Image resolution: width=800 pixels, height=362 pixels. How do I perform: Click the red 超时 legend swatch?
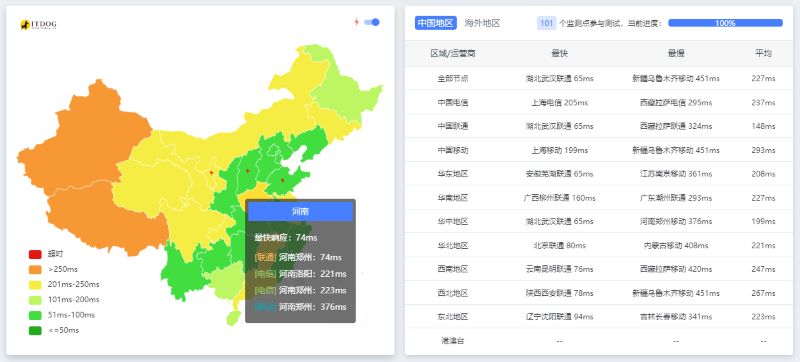click(35, 254)
